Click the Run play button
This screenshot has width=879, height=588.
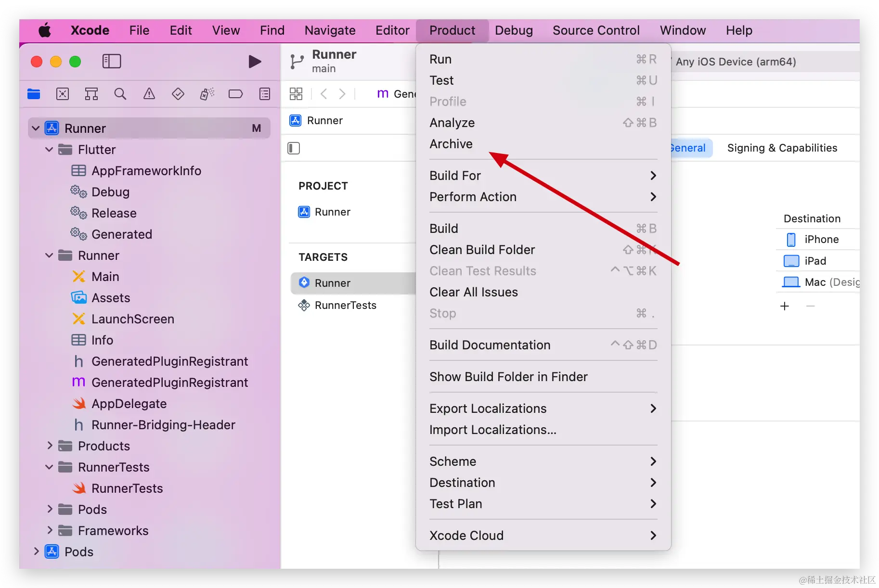[x=255, y=62]
